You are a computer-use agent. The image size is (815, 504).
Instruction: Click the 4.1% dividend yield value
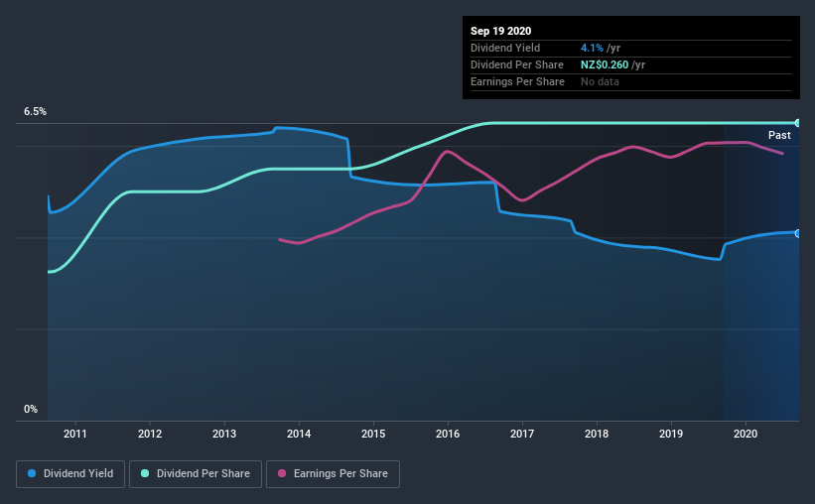[x=592, y=48]
